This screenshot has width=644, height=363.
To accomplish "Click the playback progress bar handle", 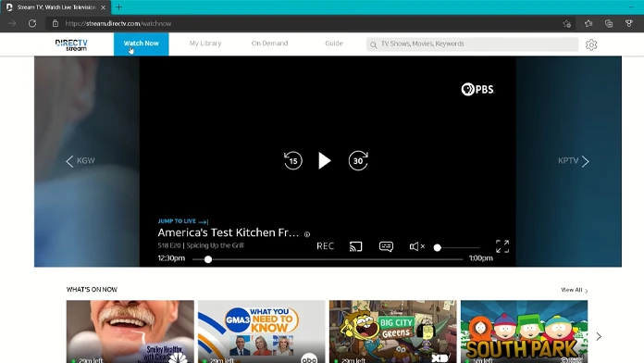I will [x=208, y=259].
